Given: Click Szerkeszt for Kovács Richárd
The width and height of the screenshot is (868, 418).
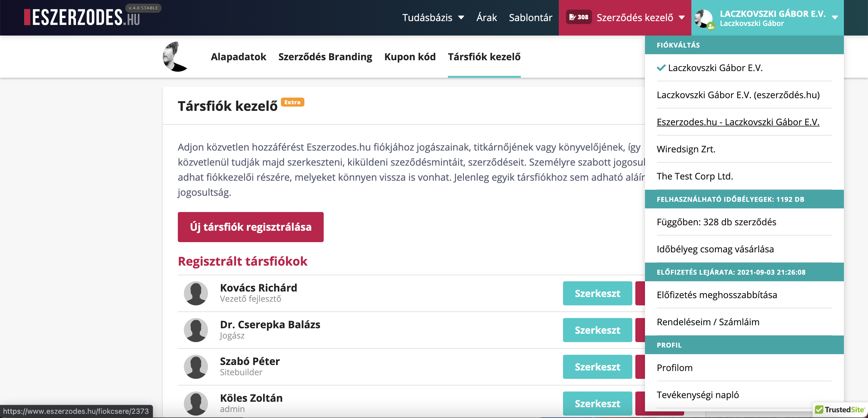Looking at the screenshot, I should (x=597, y=293).
